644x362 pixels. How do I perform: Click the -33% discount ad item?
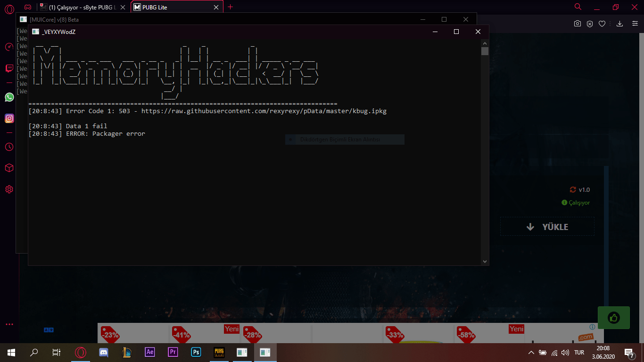click(x=418, y=333)
